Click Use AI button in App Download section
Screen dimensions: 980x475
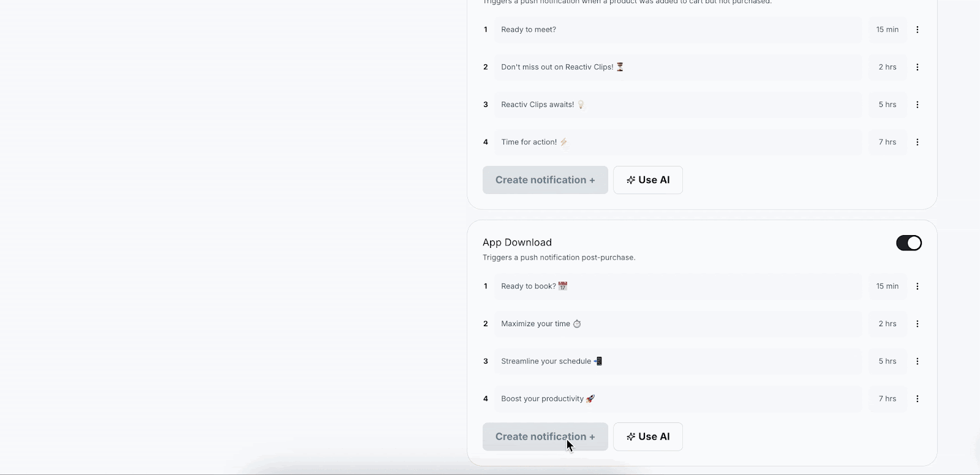pos(647,437)
